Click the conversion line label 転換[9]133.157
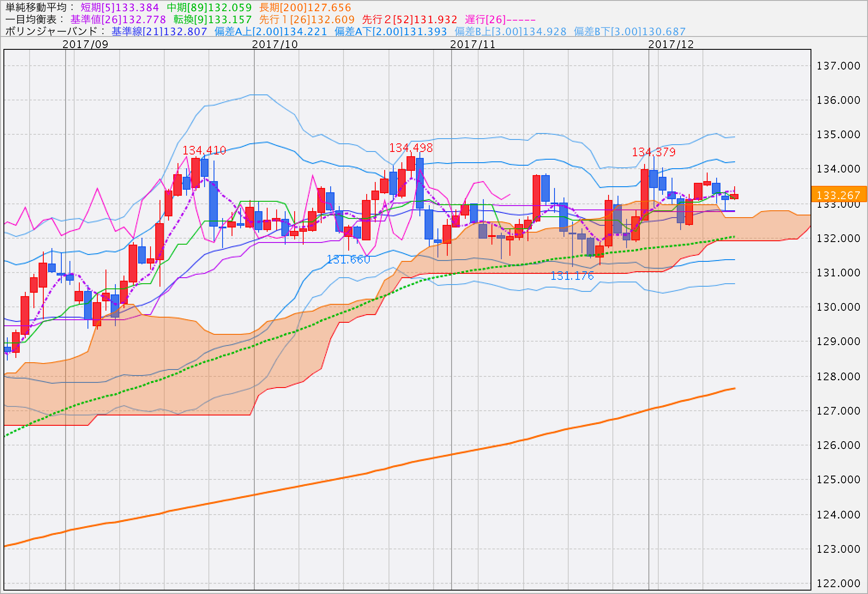The height and width of the screenshot is (594, 868). pyautogui.click(x=213, y=19)
